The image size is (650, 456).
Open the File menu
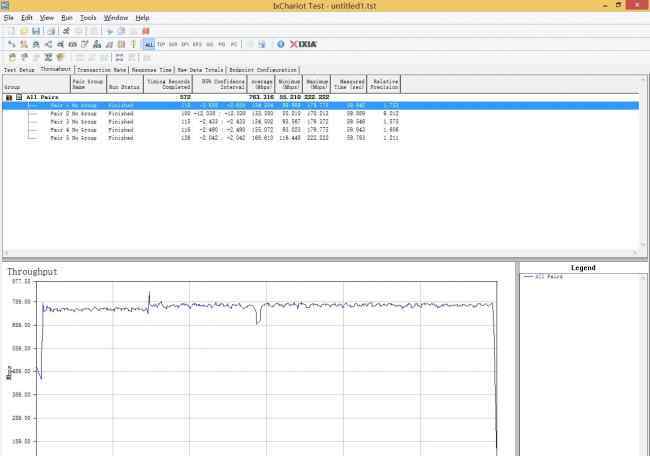8,18
